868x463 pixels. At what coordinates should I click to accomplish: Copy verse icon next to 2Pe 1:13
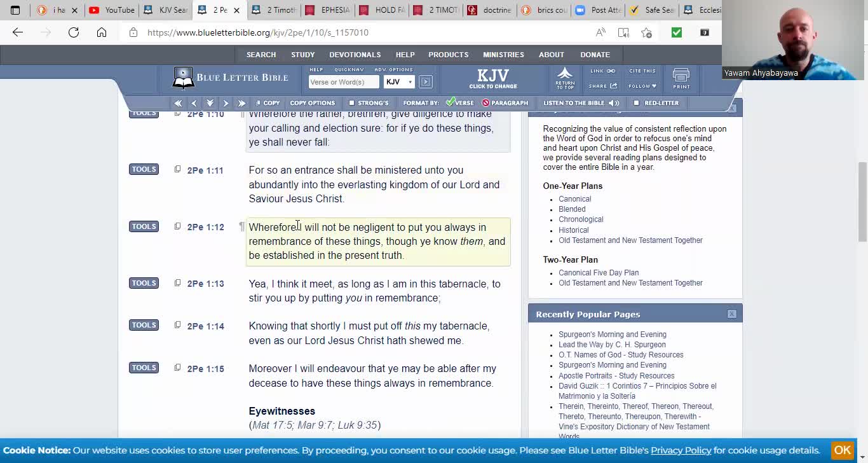tap(177, 282)
